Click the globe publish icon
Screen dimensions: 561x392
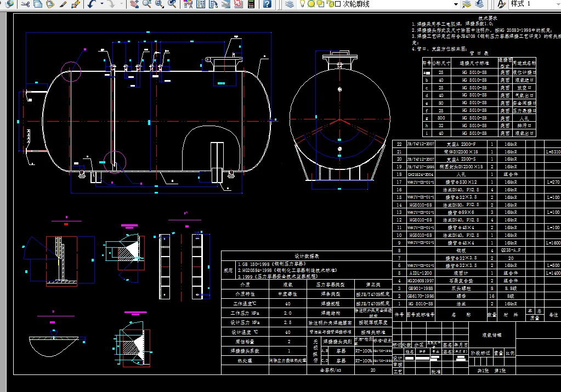9,4
